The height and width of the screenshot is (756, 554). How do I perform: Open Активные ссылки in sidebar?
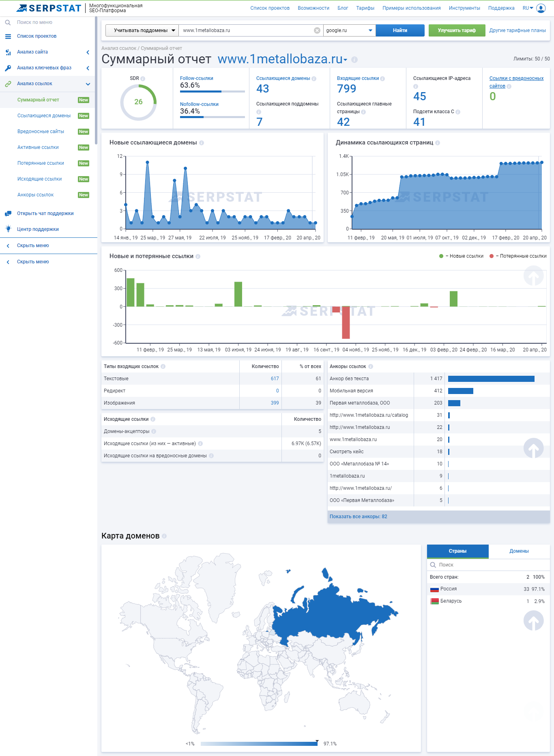pos(38,147)
